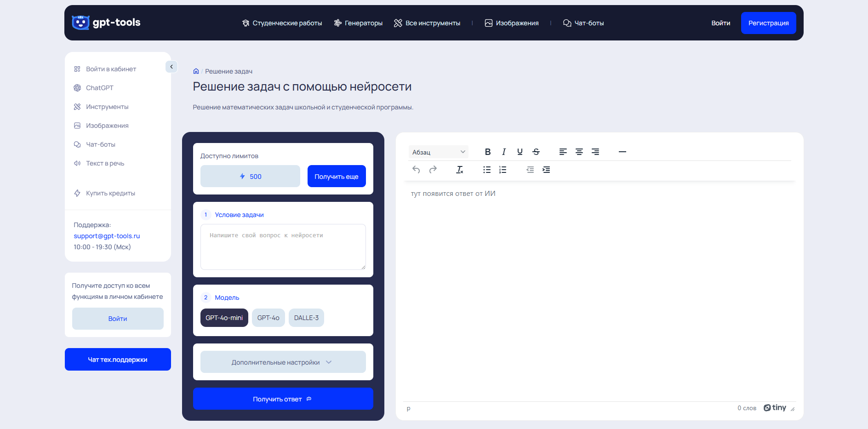Undo the last editor action
This screenshot has width=868, height=429.
pyautogui.click(x=416, y=170)
